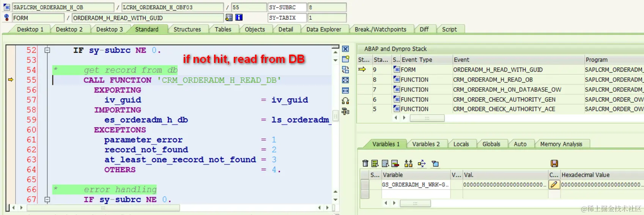
Task: Switch to the Auto tab
Action: point(520,144)
